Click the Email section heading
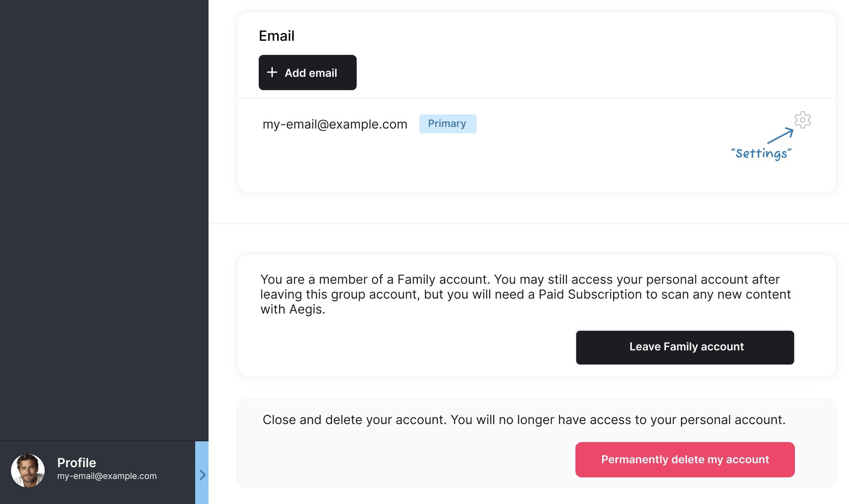Image resolution: width=849 pixels, height=504 pixels. 276,36
